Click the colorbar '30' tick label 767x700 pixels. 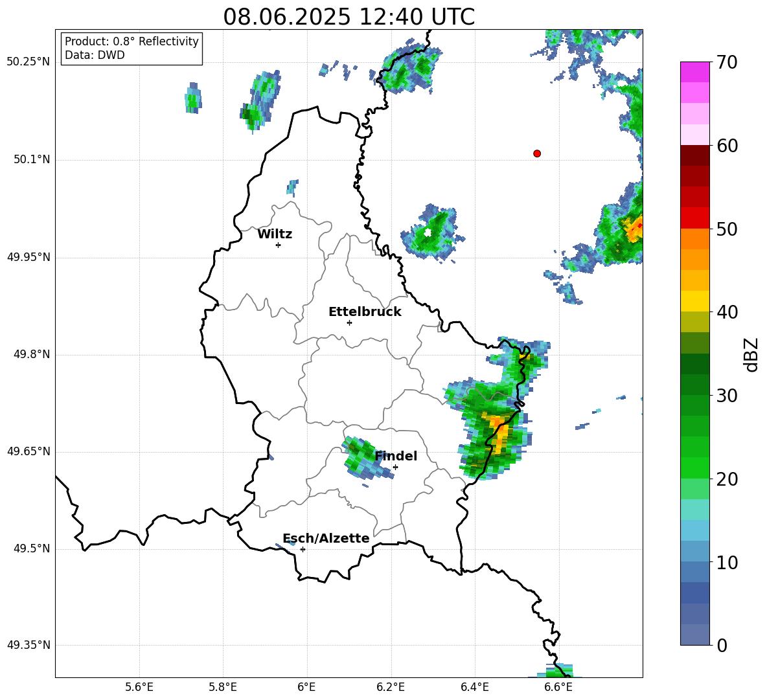(727, 396)
